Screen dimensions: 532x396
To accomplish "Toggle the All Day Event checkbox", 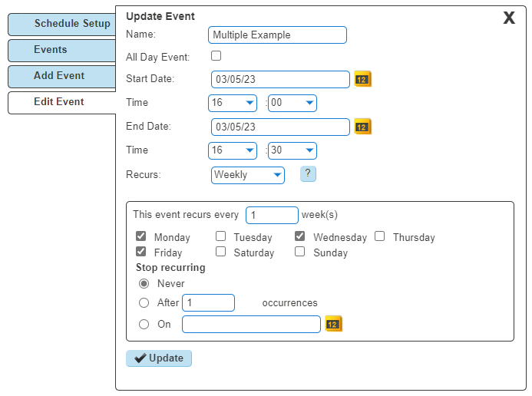I will point(216,55).
